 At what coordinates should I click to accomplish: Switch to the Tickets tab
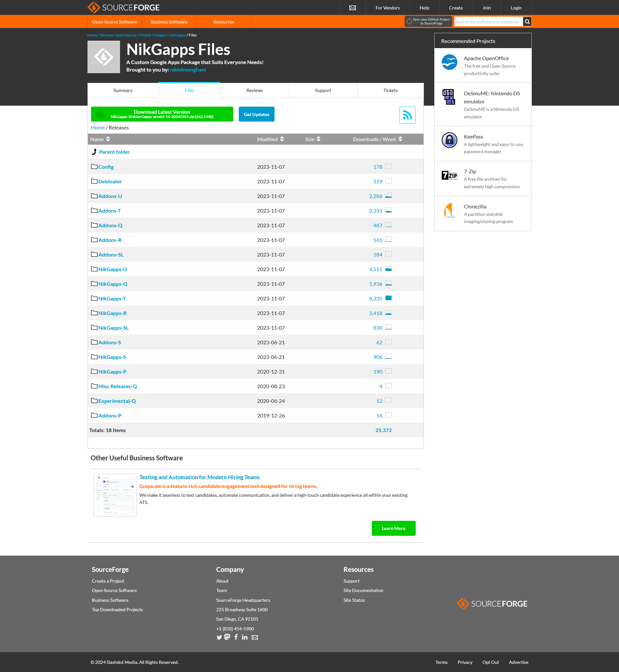(x=391, y=90)
